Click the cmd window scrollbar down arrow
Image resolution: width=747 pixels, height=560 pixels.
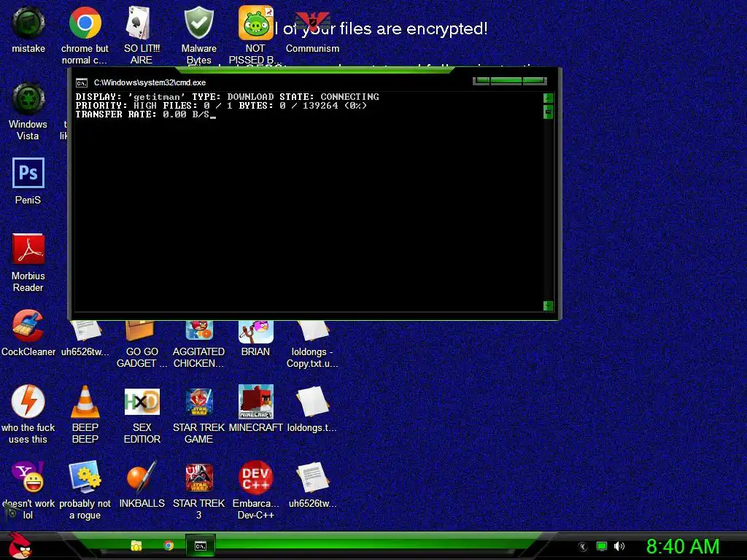[x=548, y=306]
